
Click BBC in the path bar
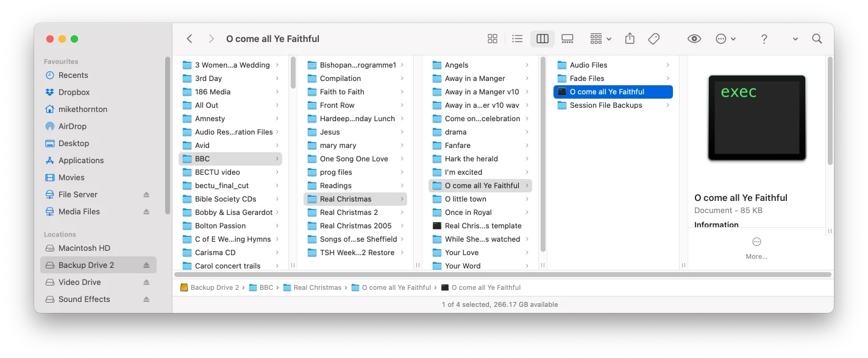261,287
